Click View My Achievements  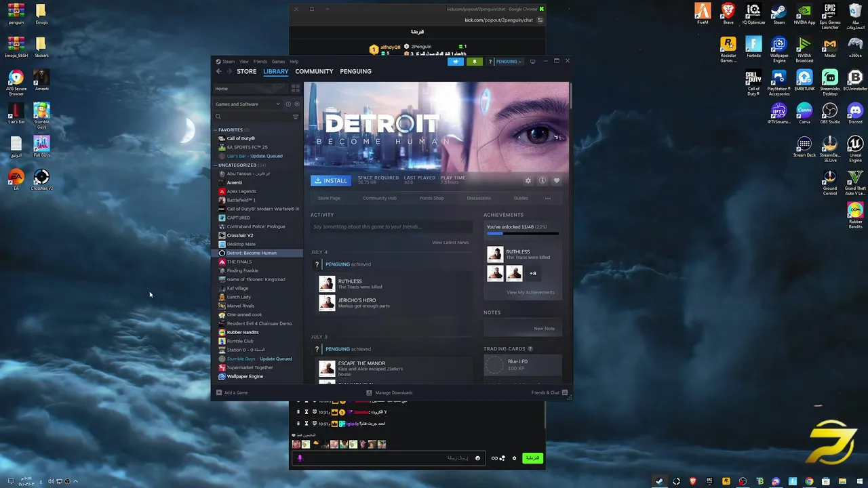click(x=530, y=292)
